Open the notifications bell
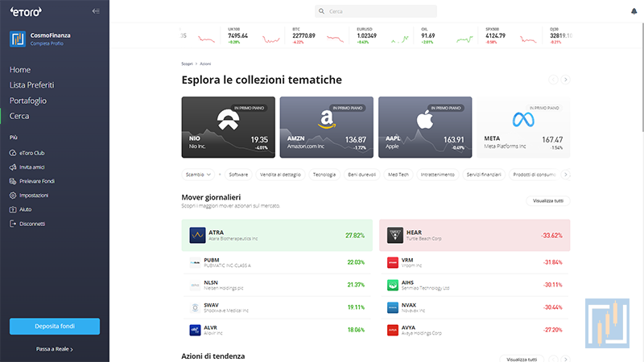 point(634,11)
